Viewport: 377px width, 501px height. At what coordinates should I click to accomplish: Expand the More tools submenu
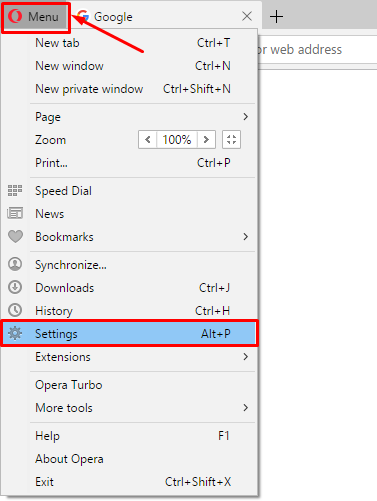click(142, 408)
